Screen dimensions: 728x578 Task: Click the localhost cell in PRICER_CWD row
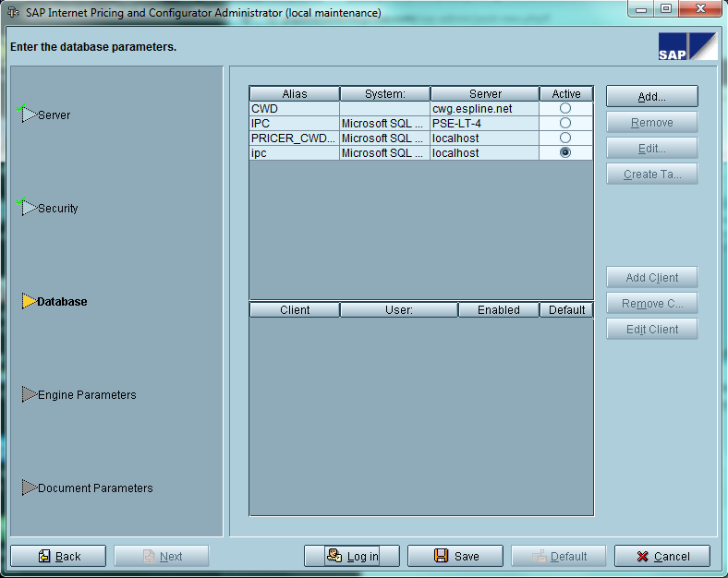[x=485, y=138]
